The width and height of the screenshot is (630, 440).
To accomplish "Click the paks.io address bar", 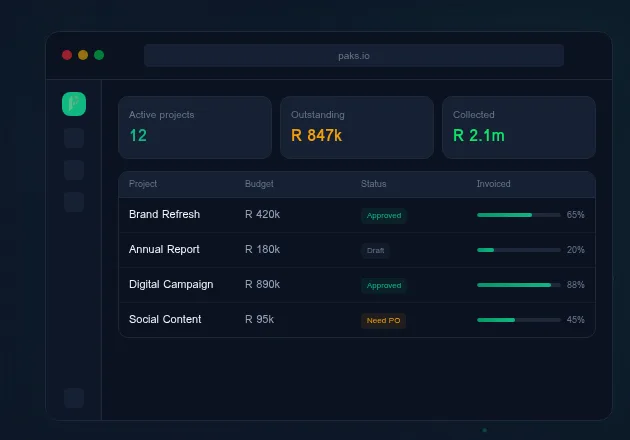I will [x=354, y=55].
